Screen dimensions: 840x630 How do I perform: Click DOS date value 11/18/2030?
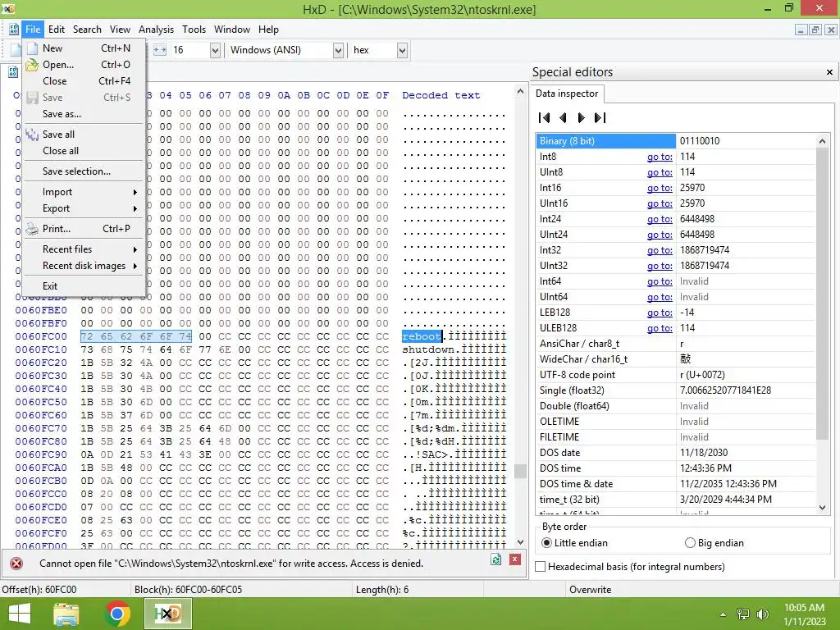click(703, 453)
